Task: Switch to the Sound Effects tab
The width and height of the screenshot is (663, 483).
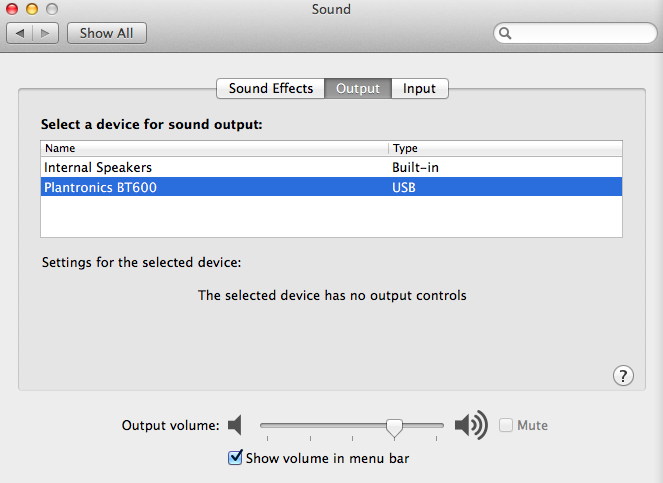Action: click(x=271, y=88)
